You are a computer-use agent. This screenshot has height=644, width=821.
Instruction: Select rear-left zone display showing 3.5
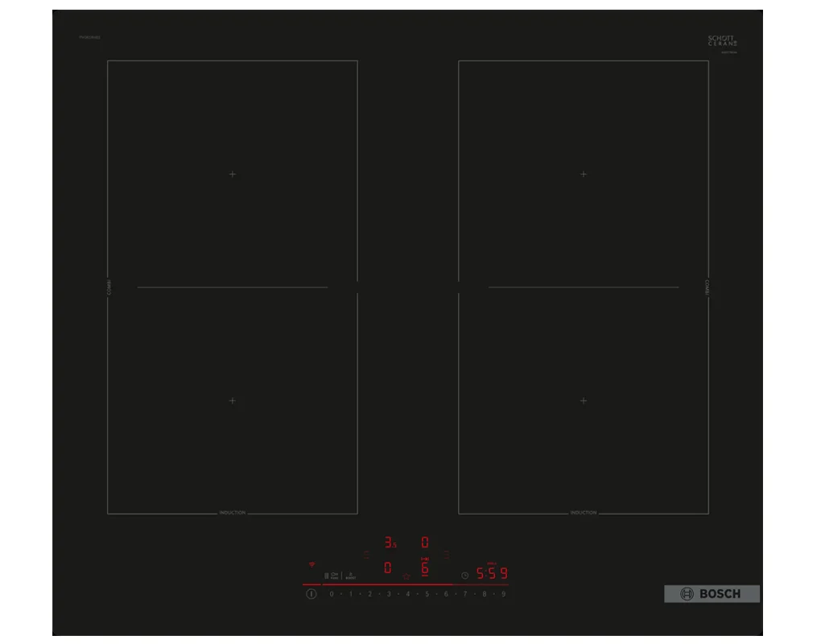(x=390, y=543)
